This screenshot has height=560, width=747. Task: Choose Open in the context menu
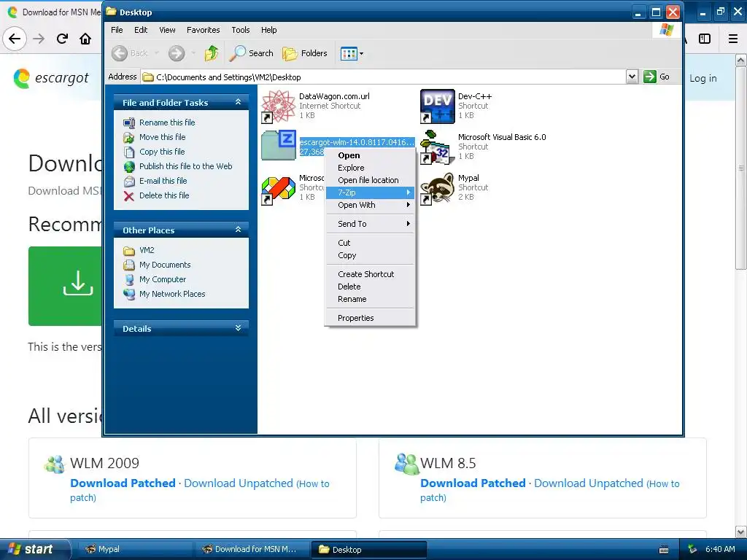[x=370, y=155]
